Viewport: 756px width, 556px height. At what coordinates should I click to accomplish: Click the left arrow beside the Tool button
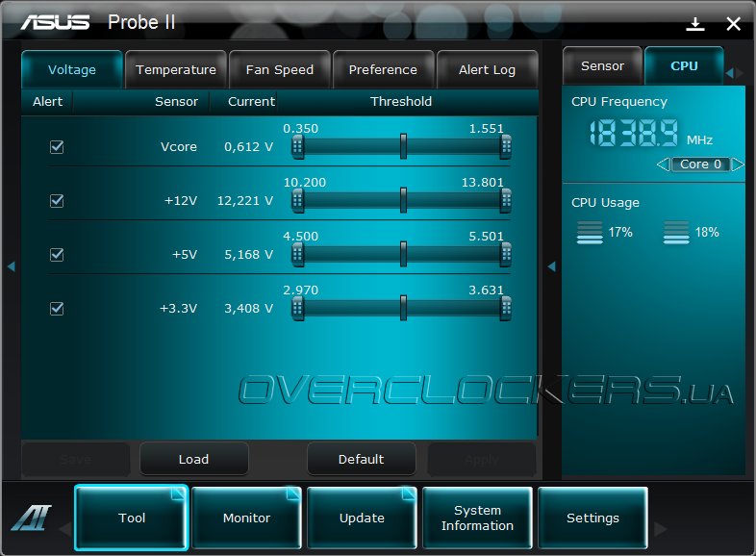click(65, 529)
